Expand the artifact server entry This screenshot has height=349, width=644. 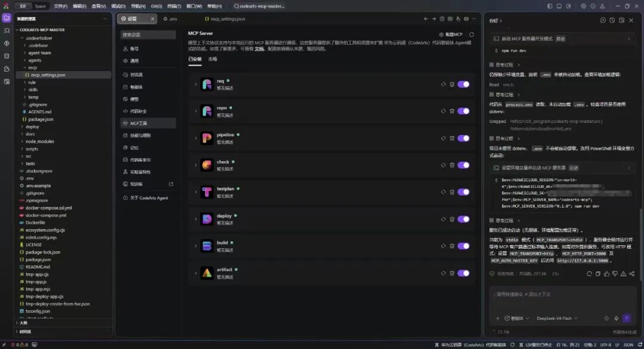click(196, 273)
